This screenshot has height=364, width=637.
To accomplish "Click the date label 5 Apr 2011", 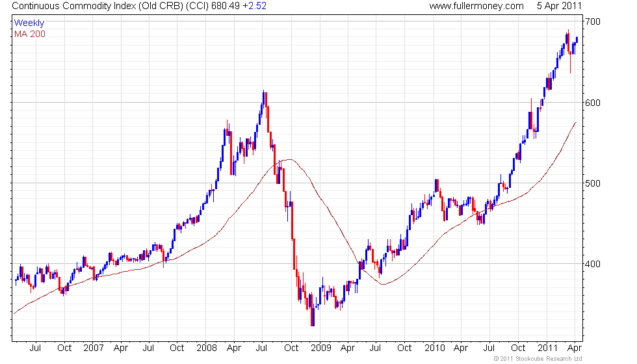I will [x=560, y=6].
